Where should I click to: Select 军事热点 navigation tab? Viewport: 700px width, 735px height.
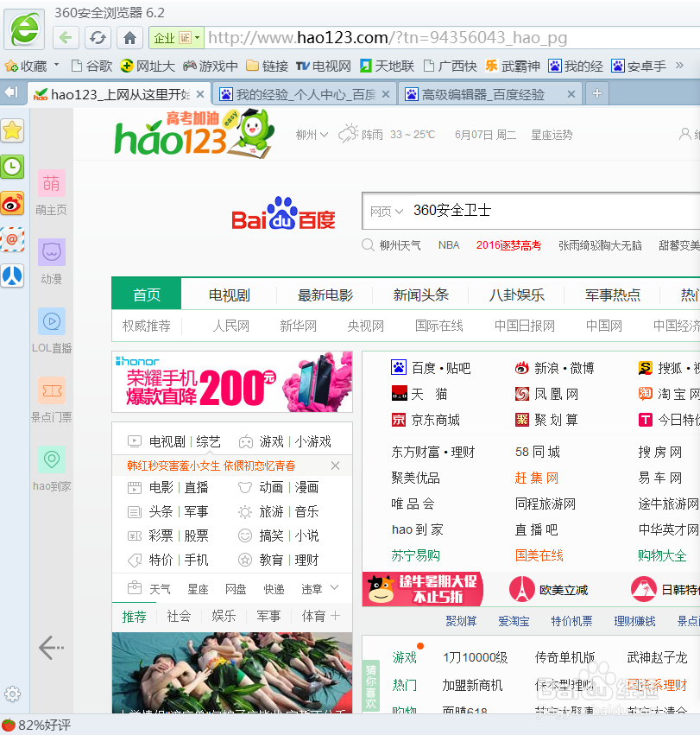coord(612,295)
